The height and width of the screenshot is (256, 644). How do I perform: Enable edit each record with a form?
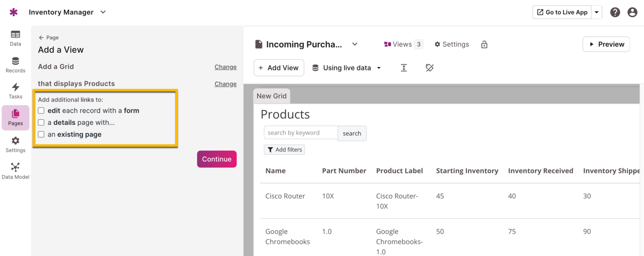tap(41, 111)
